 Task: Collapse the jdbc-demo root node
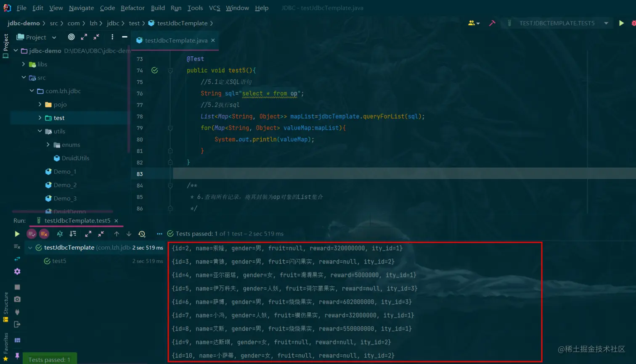tap(16, 50)
